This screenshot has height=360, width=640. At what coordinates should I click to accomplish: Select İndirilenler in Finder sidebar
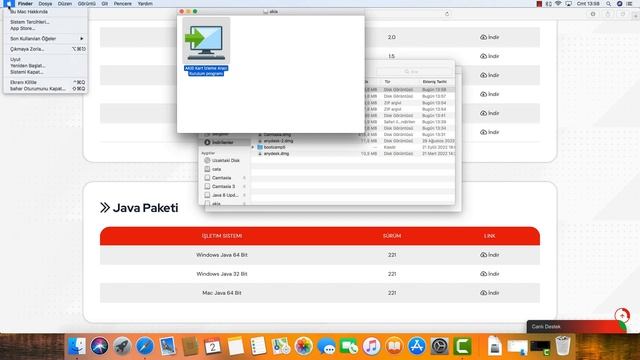[224, 142]
